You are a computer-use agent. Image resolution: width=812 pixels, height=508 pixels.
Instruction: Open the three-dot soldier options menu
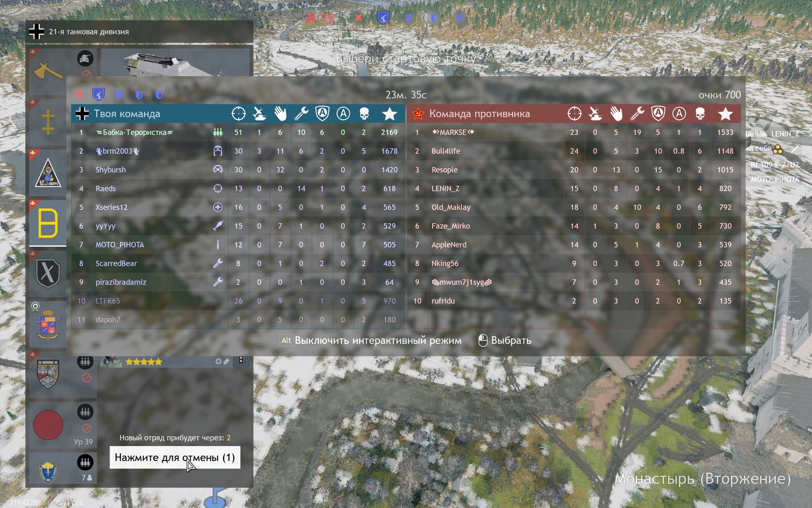click(x=241, y=360)
